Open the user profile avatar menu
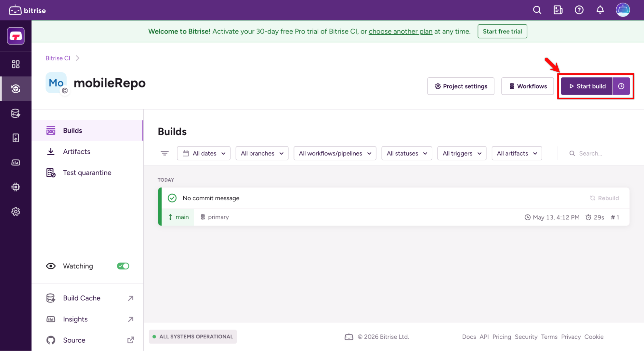The width and height of the screenshot is (644, 351). pos(623,10)
